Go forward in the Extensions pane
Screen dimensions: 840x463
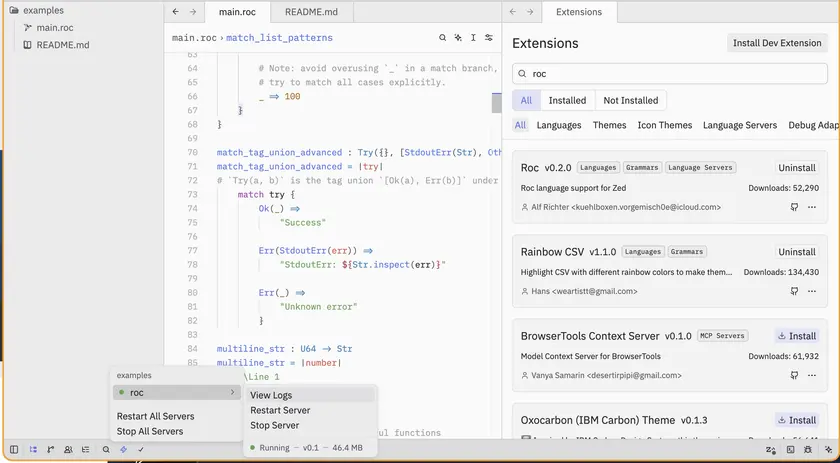click(x=530, y=12)
